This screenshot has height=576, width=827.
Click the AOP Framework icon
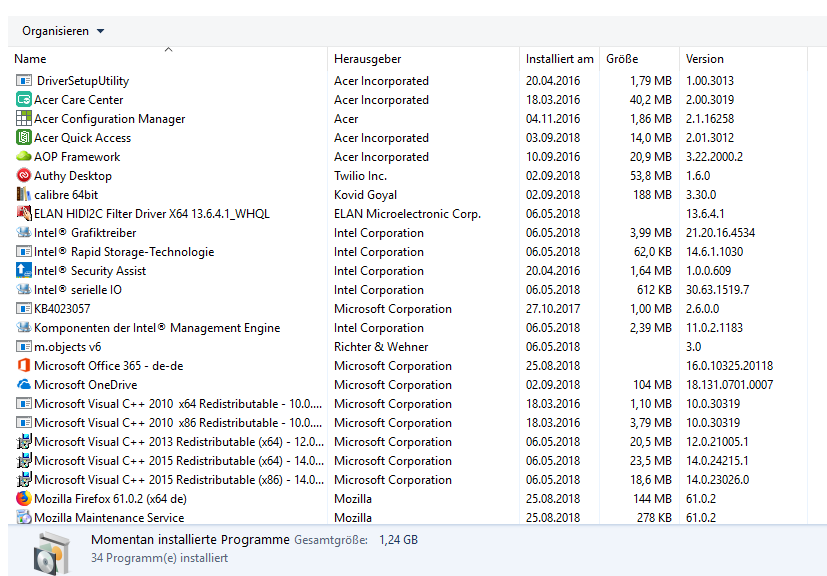(24, 157)
